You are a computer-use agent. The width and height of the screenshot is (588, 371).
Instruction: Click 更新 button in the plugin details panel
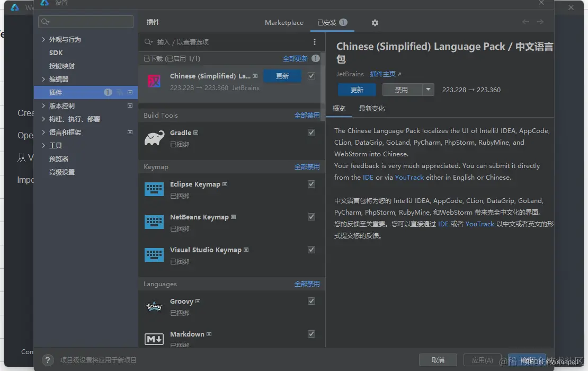coord(357,90)
